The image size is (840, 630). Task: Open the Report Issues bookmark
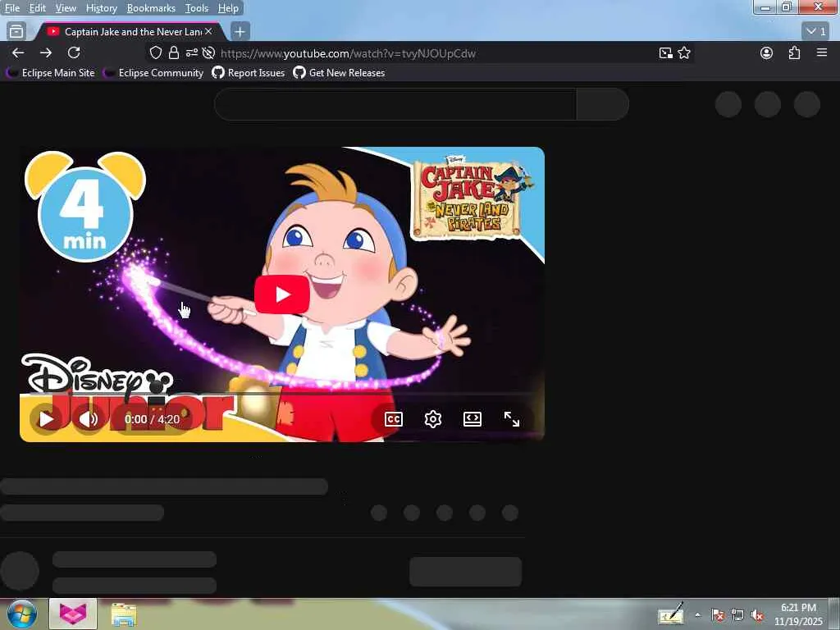[249, 73]
